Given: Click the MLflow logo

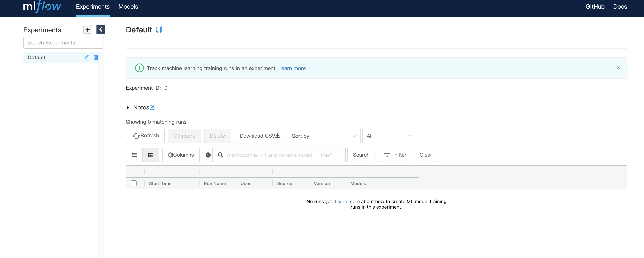Looking at the screenshot, I should click(x=42, y=7).
